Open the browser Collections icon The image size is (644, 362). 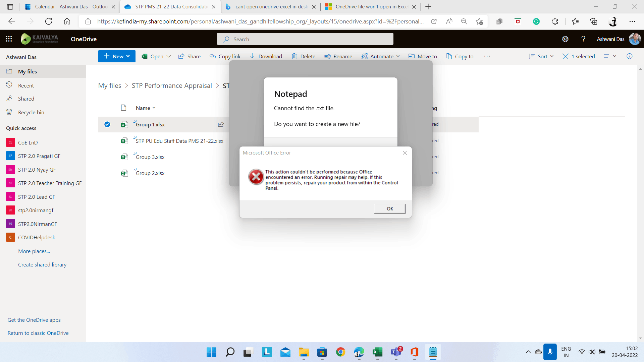[594, 21]
